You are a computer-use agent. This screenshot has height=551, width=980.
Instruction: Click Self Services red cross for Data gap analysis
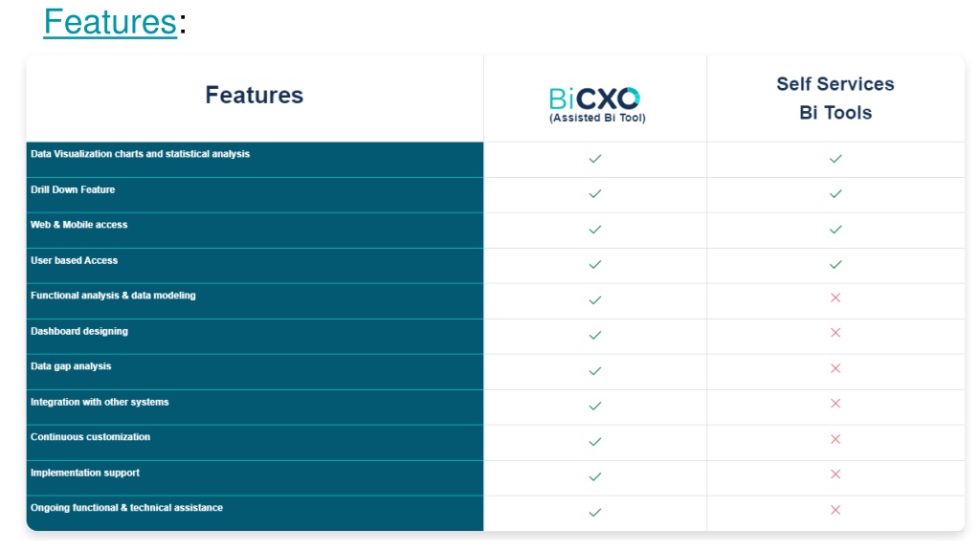point(835,368)
